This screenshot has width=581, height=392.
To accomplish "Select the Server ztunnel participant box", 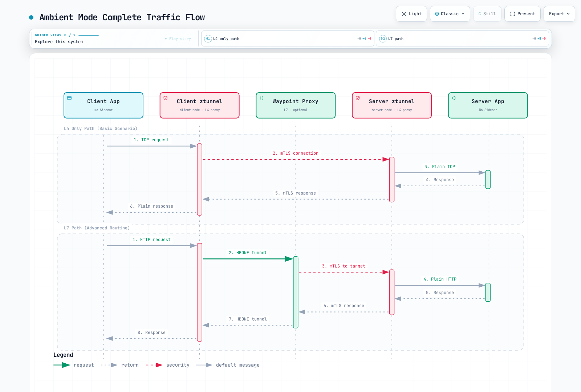I will point(392,105).
